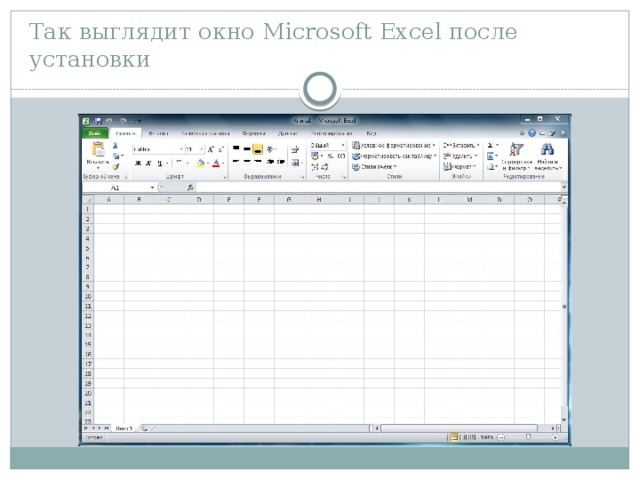Switch to Page Layout view in status bar
The height and width of the screenshot is (480, 640).
tap(463, 438)
